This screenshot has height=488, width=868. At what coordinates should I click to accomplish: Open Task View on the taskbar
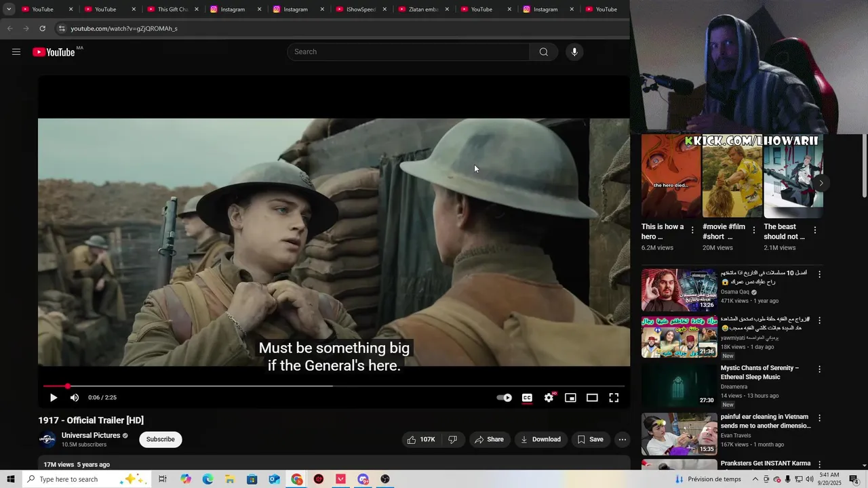[163, 479]
